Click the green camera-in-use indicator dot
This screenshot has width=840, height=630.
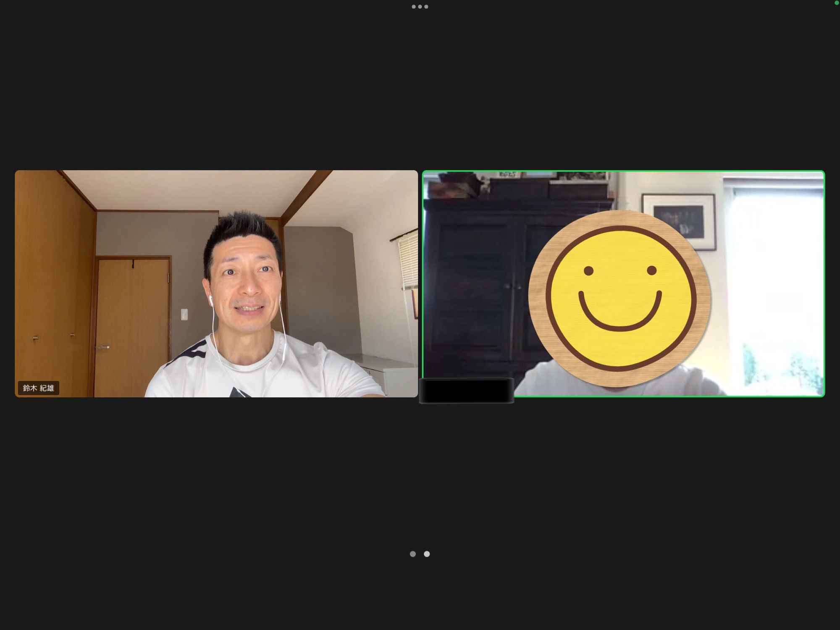836,3
